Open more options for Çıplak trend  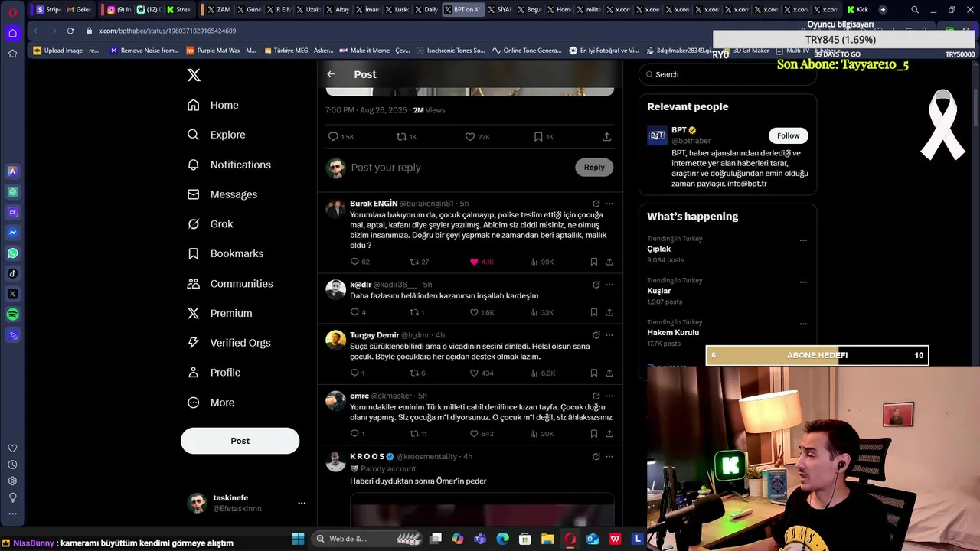(x=803, y=240)
